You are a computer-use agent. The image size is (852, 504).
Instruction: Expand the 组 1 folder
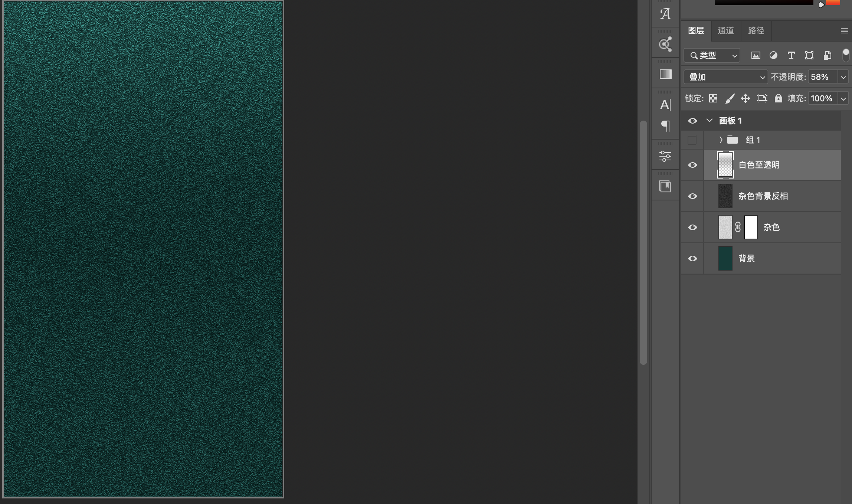click(x=721, y=140)
